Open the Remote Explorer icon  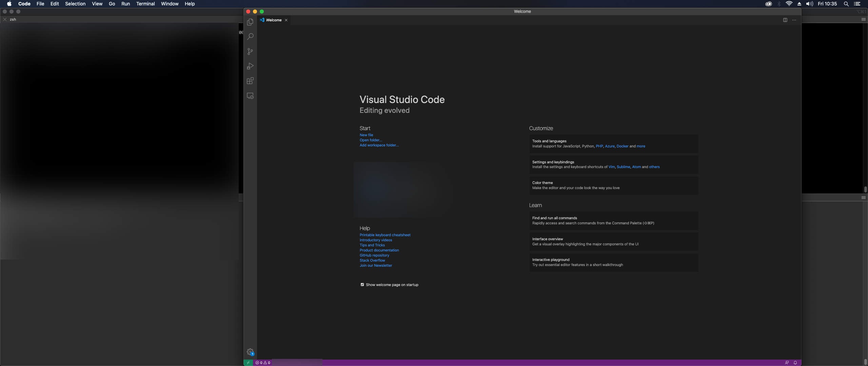click(250, 96)
